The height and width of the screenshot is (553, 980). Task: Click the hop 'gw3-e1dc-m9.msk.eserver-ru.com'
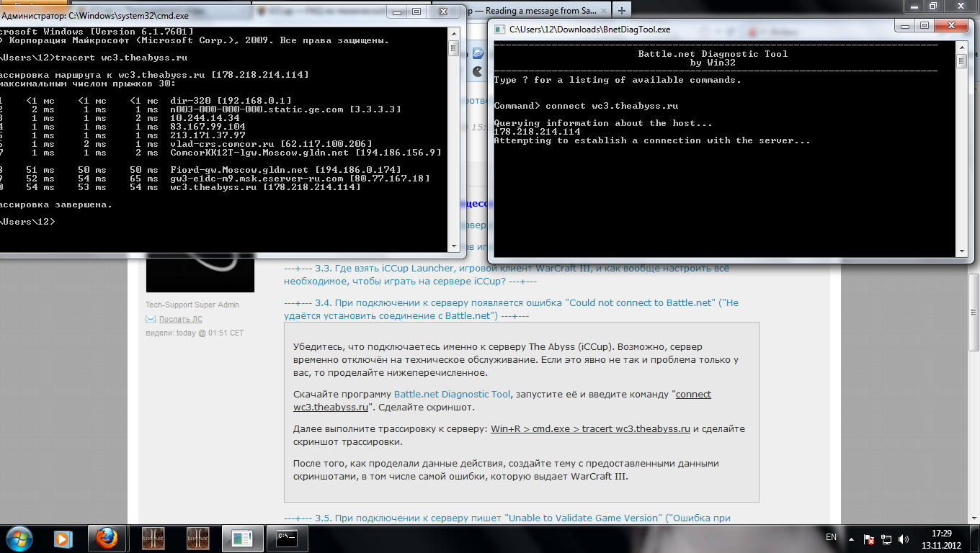click(x=300, y=179)
